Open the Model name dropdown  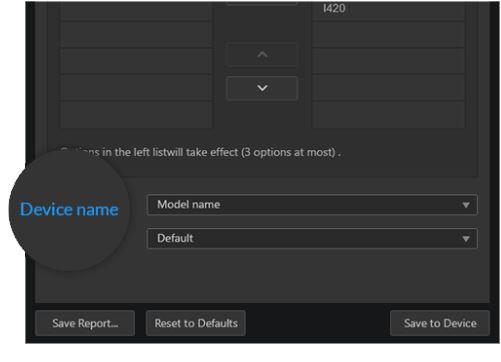[312, 205]
